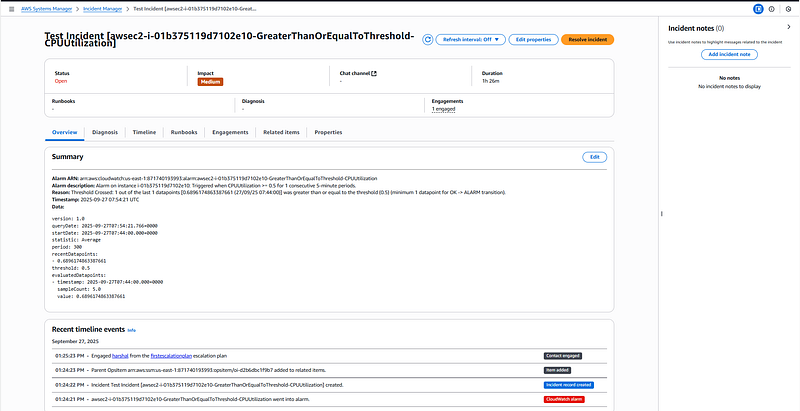Open the Engagements tab
The height and width of the screenshot is (411, 800).
pyautogui.click(x=230, y=132)
